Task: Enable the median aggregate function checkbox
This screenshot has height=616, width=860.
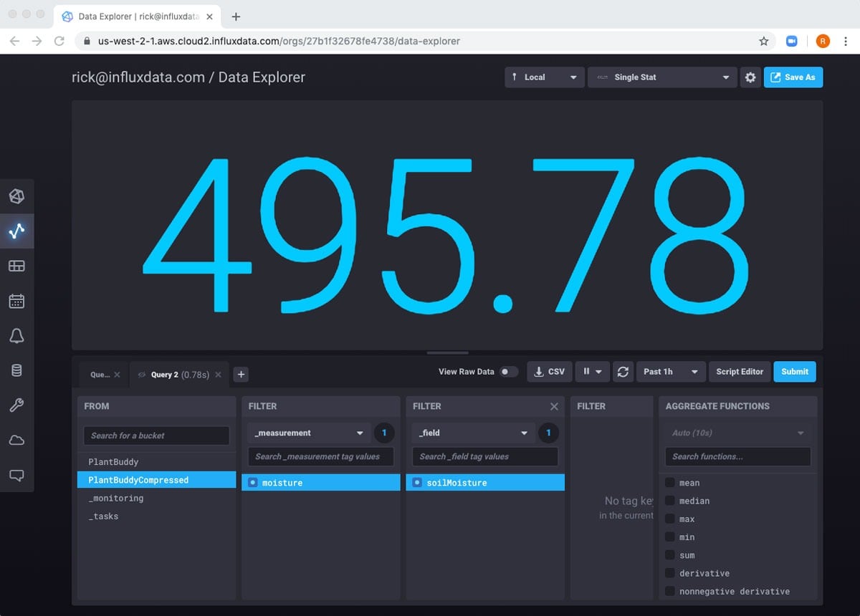Action: 670,501
